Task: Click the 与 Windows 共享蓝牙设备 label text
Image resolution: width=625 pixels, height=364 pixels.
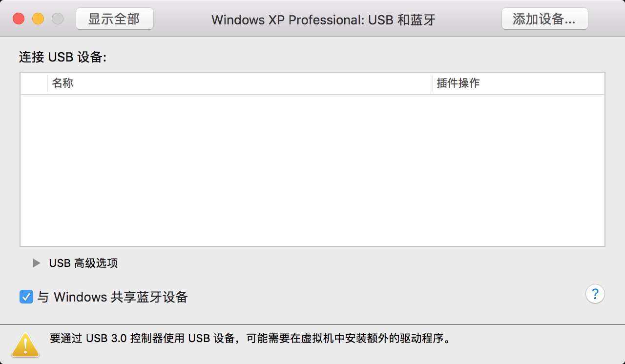Action: click(x=112, y=297)
